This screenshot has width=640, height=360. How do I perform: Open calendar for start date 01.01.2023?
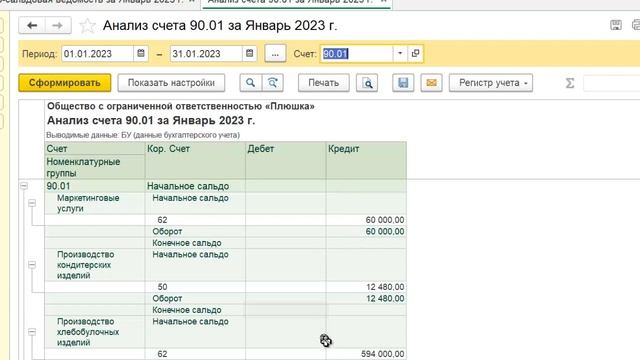coord(141,53)
